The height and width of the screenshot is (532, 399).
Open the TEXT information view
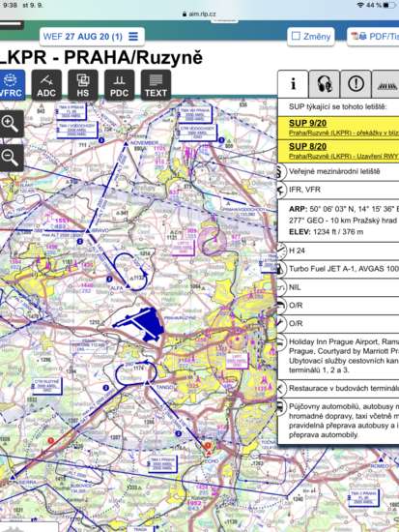pyautogui.click(x=156, y=85)
